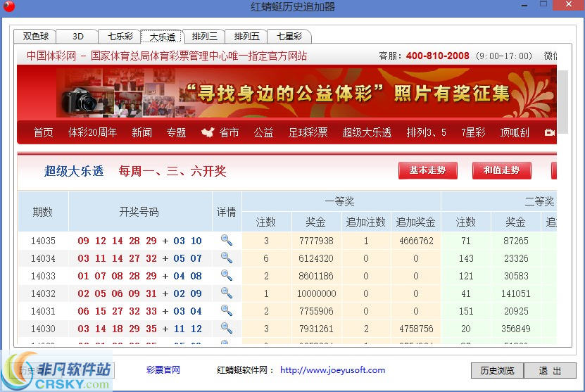Click the hotline number 400-810-2008
The width and height of the screenshot is (585, 392).
click(x=437, y=56)
